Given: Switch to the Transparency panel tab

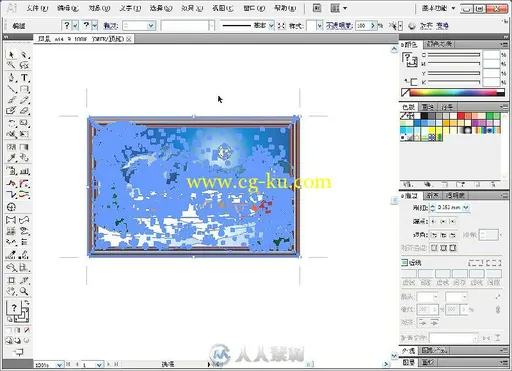Looking at the screenshot, I should click(x=455, y=195).
